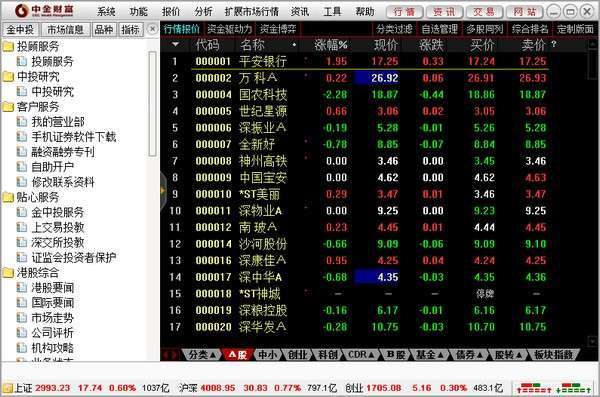Open the dropdown triangle left of 代码 header
Viewport: 600px width, 397px height.
[175, 45]
